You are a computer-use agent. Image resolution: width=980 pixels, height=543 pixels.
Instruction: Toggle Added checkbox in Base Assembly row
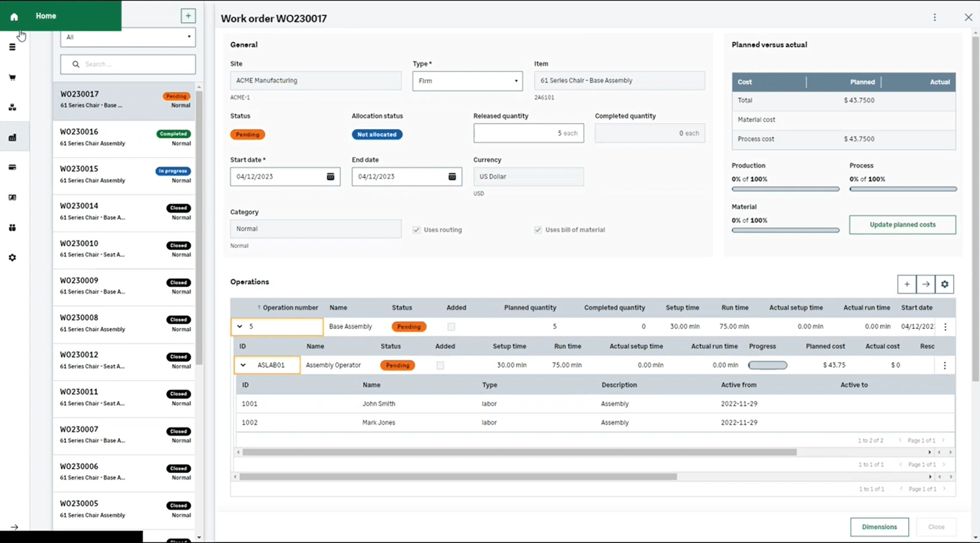451,327
